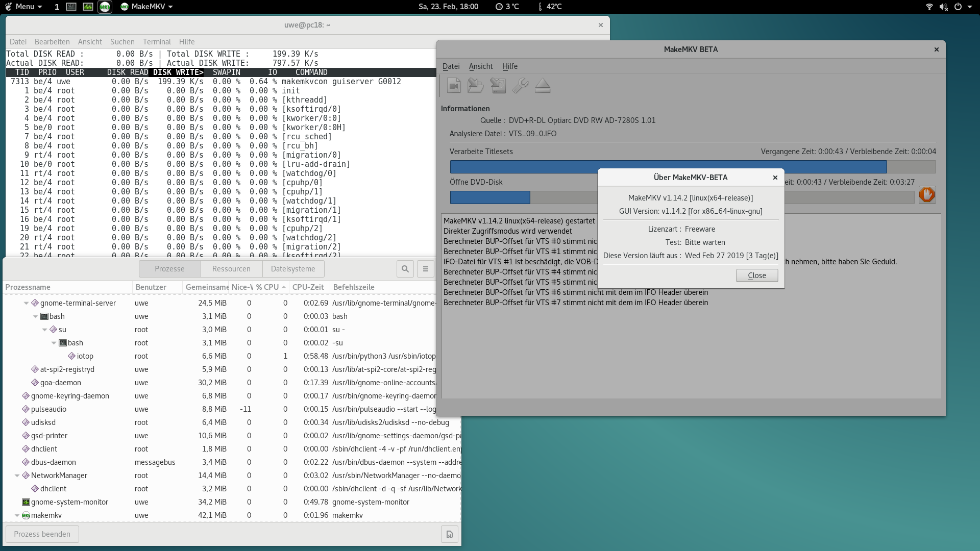980x551 pixels.
Task: Open the System Monitor hamburger menu
Action: pos(426,269)
